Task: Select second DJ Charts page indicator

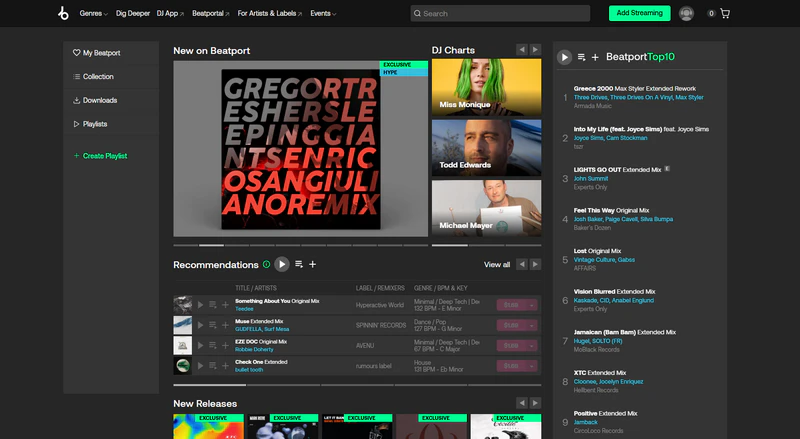Action: 486,246
